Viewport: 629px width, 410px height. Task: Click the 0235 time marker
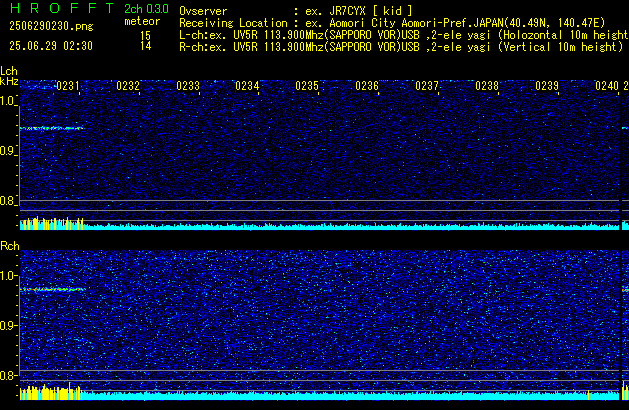click(x=307, y=86)
